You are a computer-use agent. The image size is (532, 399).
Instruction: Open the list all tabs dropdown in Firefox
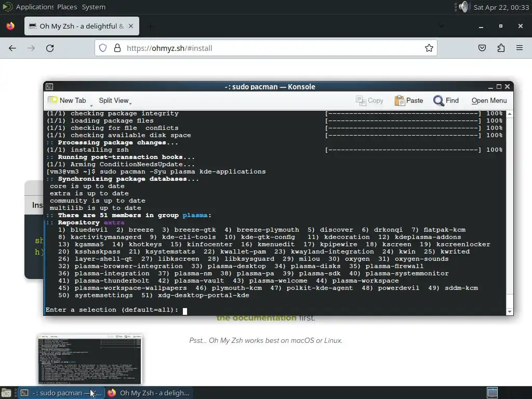click(x=442, y=26)
